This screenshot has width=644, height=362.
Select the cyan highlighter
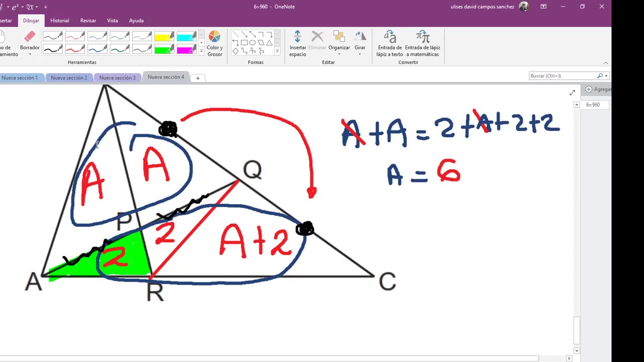pyautogui.click(x=186, y=36)
